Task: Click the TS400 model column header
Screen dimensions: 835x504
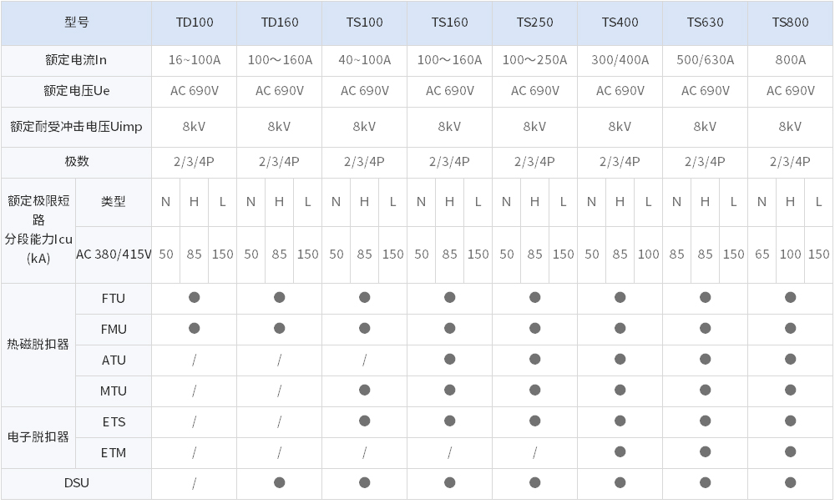Action: tap(620, 23)
